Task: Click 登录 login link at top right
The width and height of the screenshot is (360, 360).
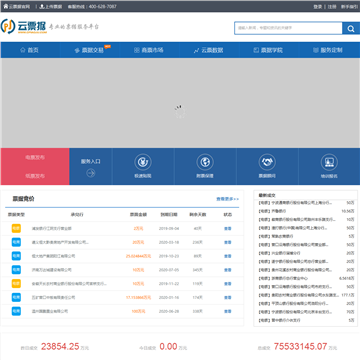Action: [x=318, y=6]
